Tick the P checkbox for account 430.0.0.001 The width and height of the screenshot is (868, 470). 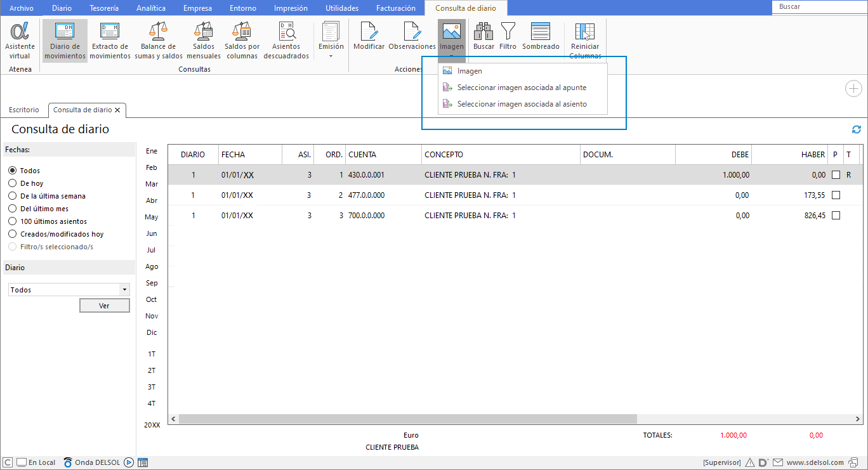pos(836,174)
